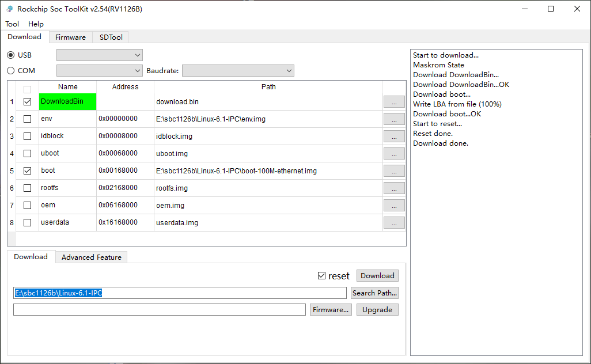Open file browser for idblock.img row
The width and height of the screenshot is (591, 364).
[x=394, y=136]
